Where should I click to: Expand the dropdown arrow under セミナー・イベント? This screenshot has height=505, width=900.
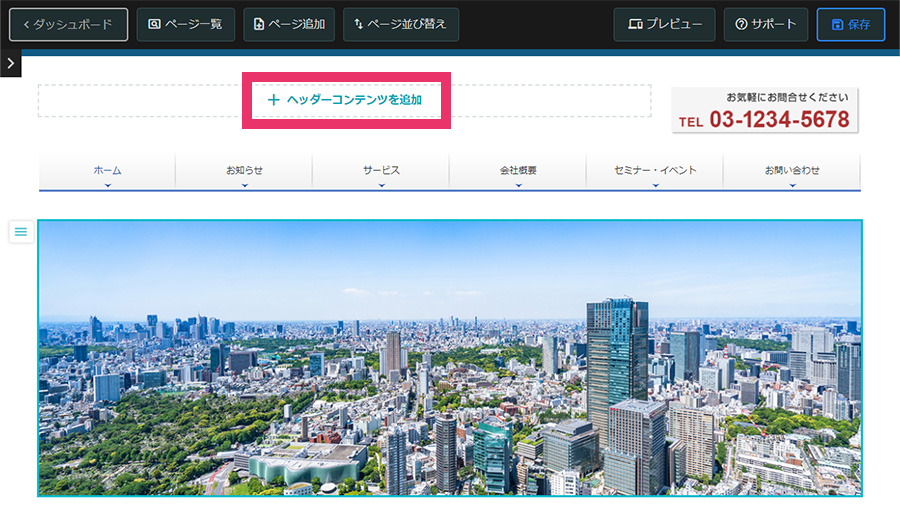coord(655,185)
